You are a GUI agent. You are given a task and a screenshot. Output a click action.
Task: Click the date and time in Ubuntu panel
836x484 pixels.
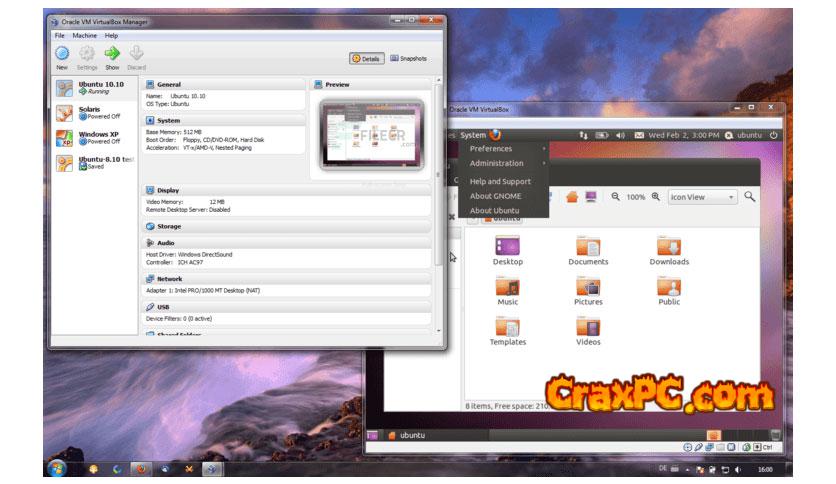point(684,135)
